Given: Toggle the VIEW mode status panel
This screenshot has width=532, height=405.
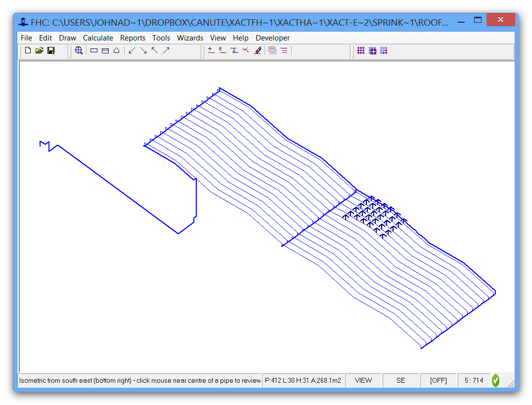Looking at the screenshot, I should point(363,380).
